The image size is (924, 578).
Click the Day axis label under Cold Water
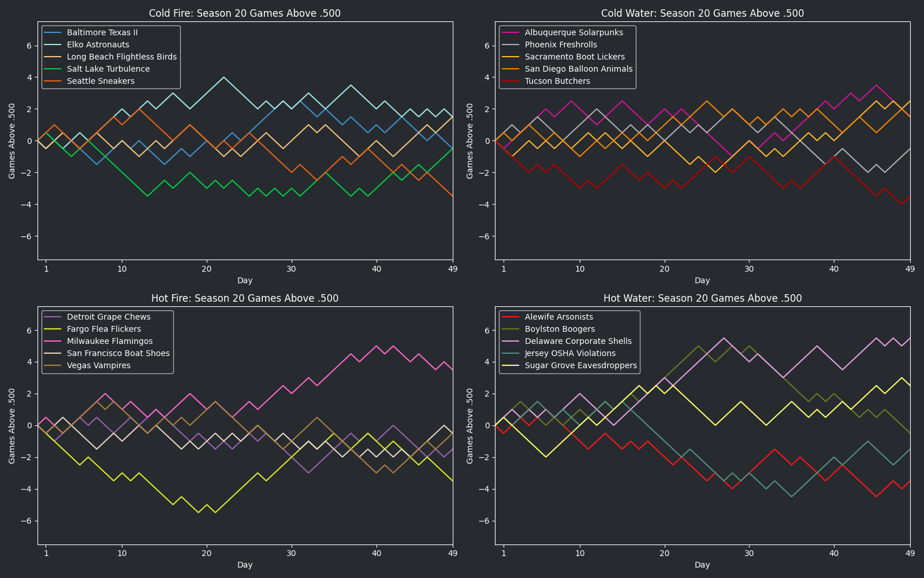tap(702, 280)
